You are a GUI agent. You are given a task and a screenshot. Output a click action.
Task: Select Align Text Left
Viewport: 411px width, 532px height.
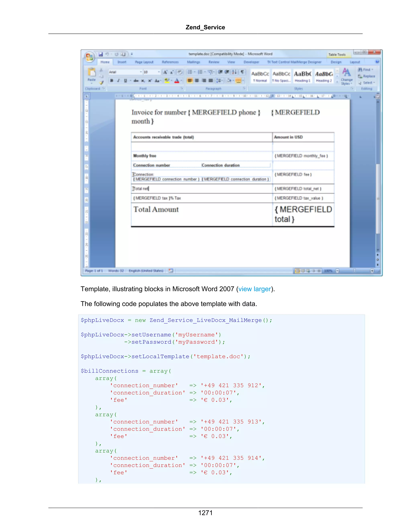(190, 80)
